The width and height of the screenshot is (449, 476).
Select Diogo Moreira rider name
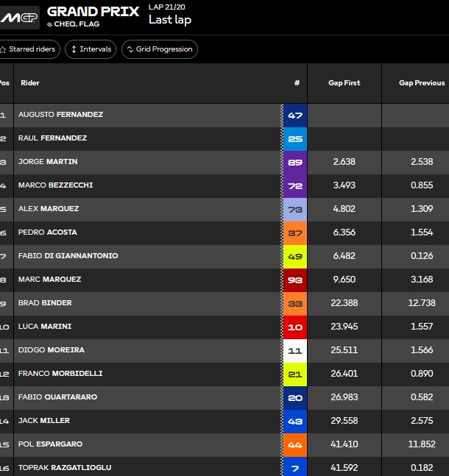[x=52, y=349]
